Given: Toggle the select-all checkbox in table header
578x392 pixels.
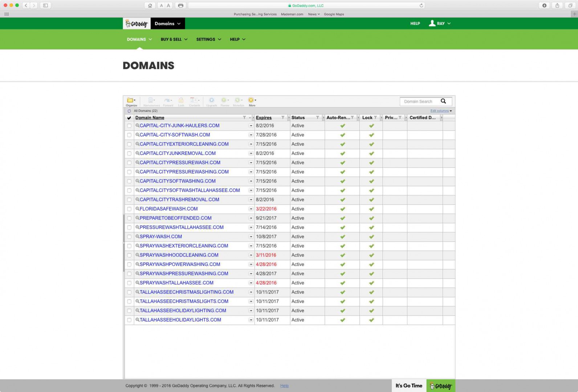Looking at the screenshot, I should pyautogui.click(x=129, y=118).
